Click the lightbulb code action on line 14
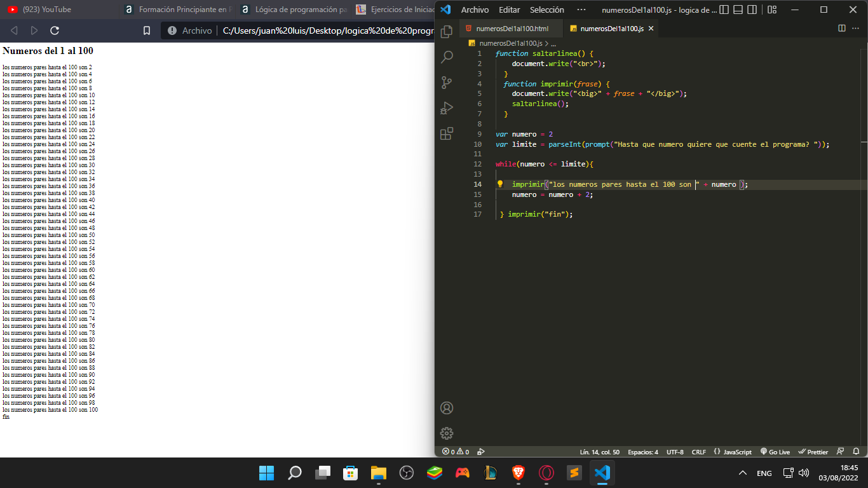The width and height of the screenshot is (868, 488). pyautogui.click(x=500, y=184)
